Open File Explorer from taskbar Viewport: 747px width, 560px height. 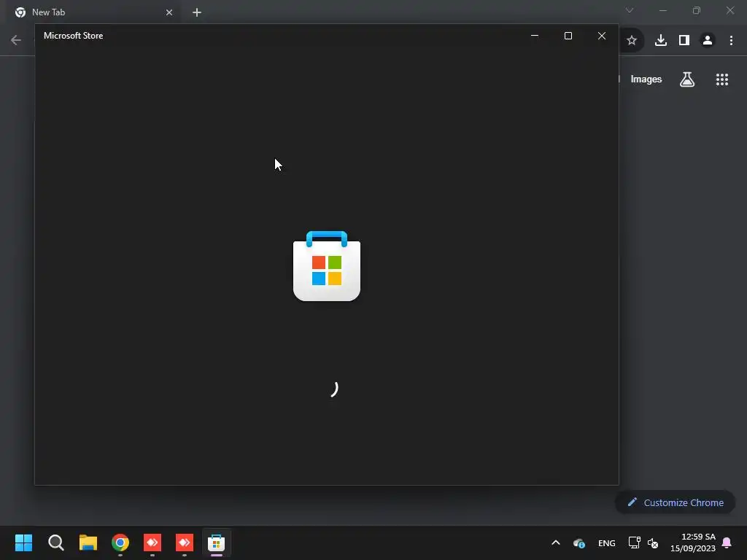coord(88,542)
